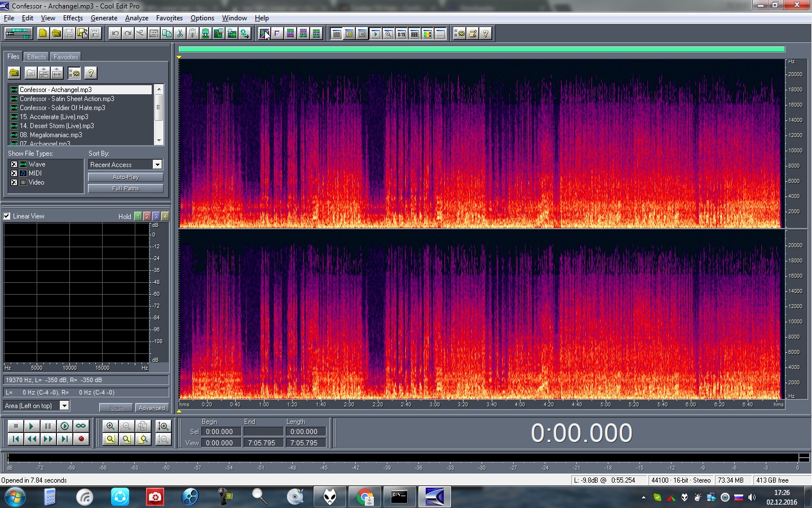Toggle the Video file type checkbox
This screenshot has width=812, height=508.
coord(14,182)
